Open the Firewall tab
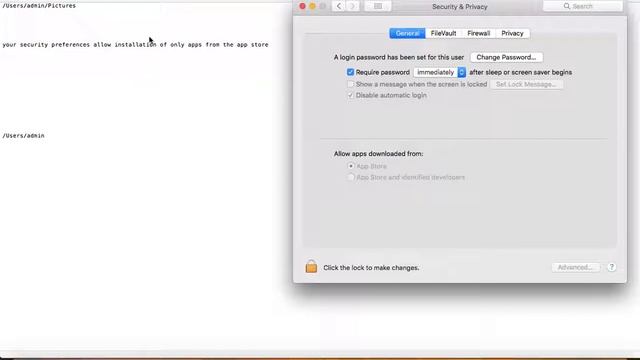 click(x=478, y=33)
